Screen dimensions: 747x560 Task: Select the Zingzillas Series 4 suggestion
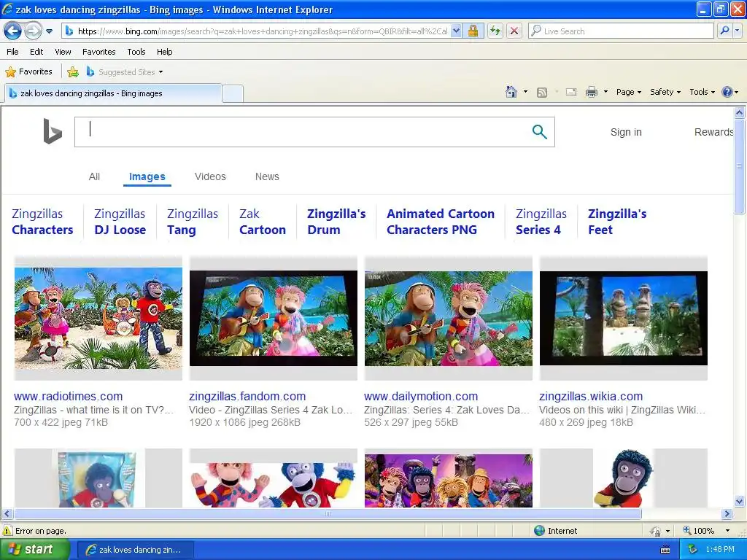coord(541,222)
